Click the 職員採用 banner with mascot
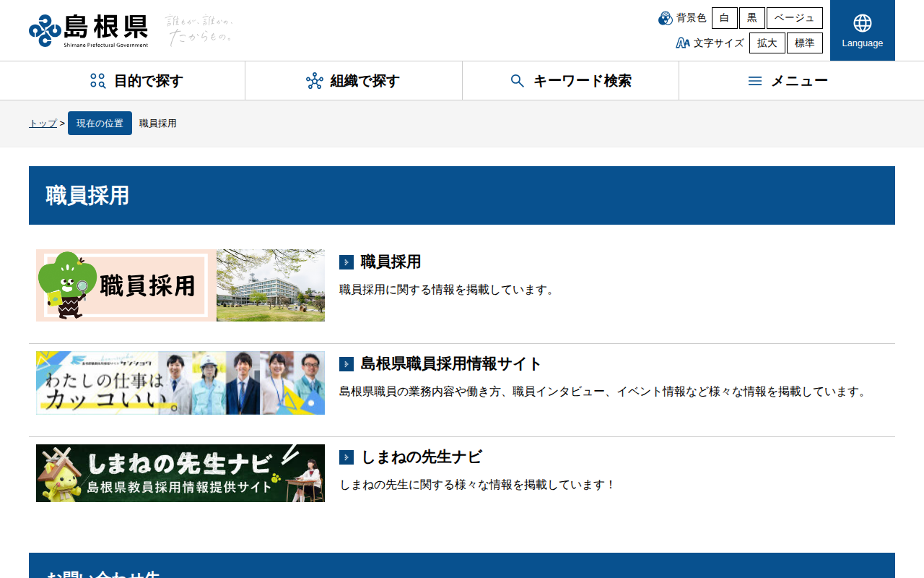This screenshot has height=578, width=924. click(x=180, y=285)
